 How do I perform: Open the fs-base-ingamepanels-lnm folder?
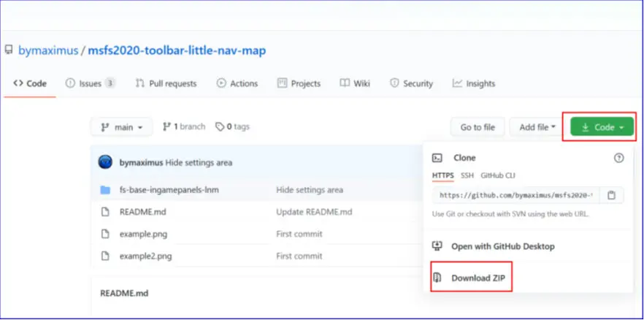169,190
